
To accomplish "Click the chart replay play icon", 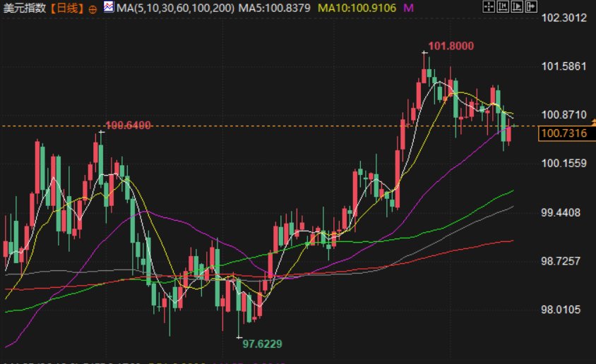I will pyautogui.click(x=517, y=6).
